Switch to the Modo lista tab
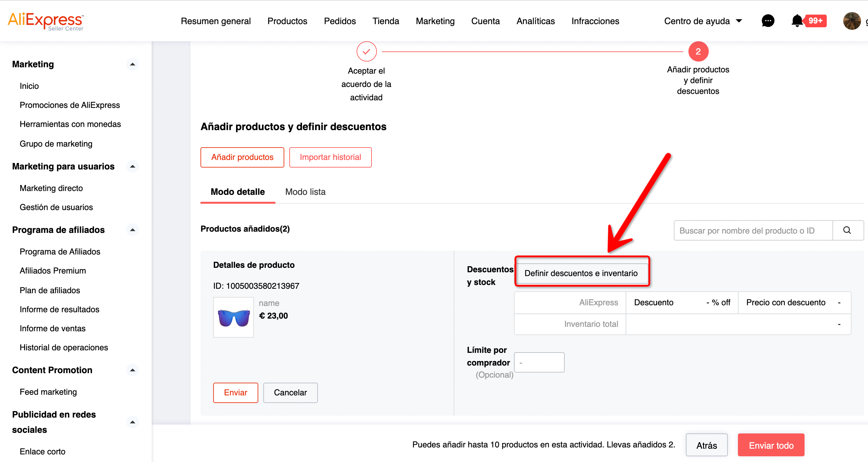Image resolution: width=868 pixels, height=462 pixels. (305, 192)
